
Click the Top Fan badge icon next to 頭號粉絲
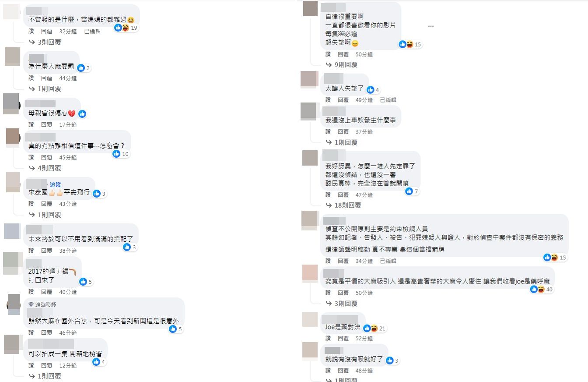(x=30, y=304)
